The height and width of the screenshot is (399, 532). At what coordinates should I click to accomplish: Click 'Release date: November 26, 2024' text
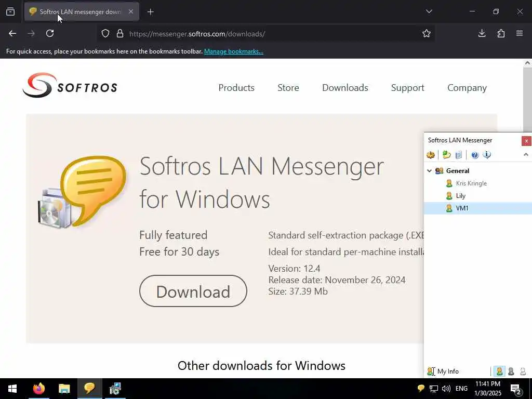337,280
